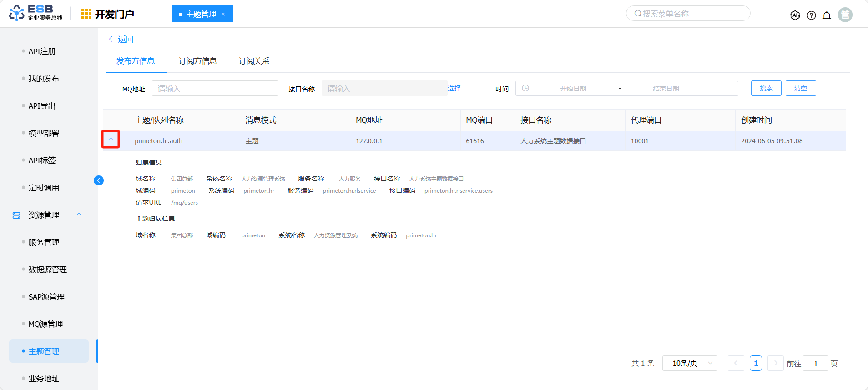Switch to the 订阅关系 tab
This screenshot has height=390, width=868.
[x=254, y=61]
